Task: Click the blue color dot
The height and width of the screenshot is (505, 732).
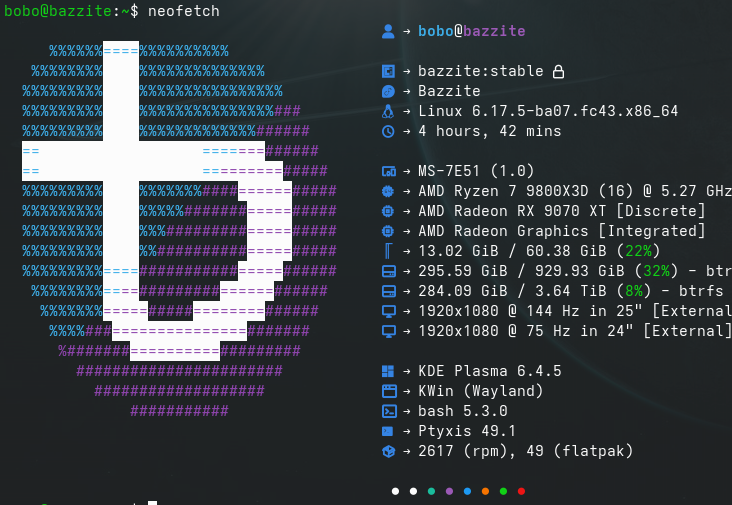Action: point(467,491)
